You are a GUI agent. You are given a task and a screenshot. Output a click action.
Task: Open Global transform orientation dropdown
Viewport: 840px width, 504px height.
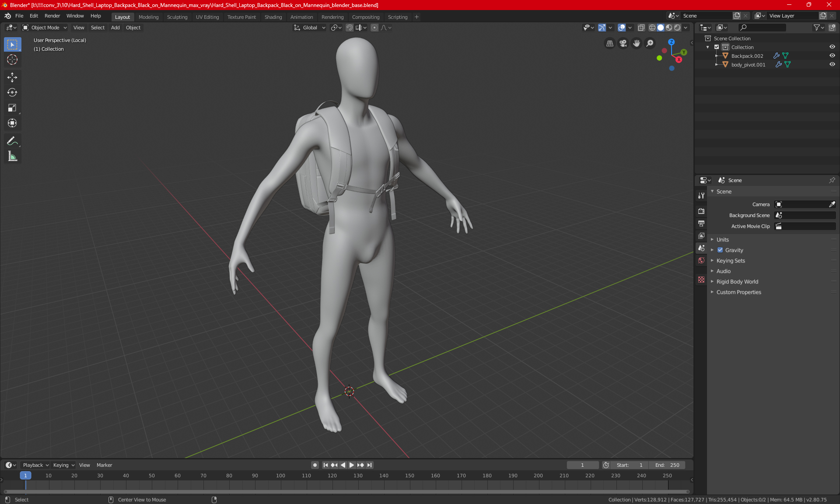[309, 28]
